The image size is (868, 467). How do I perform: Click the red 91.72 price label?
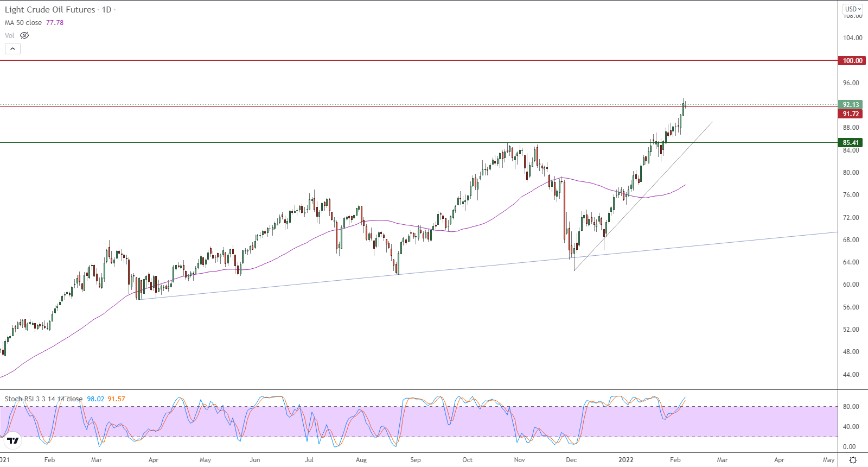(851, 114)
